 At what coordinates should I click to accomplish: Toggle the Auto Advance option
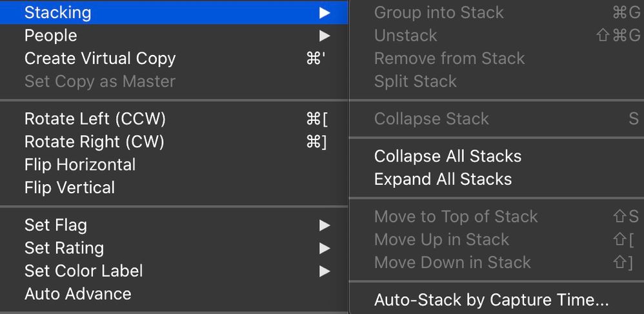pos(77,294)
